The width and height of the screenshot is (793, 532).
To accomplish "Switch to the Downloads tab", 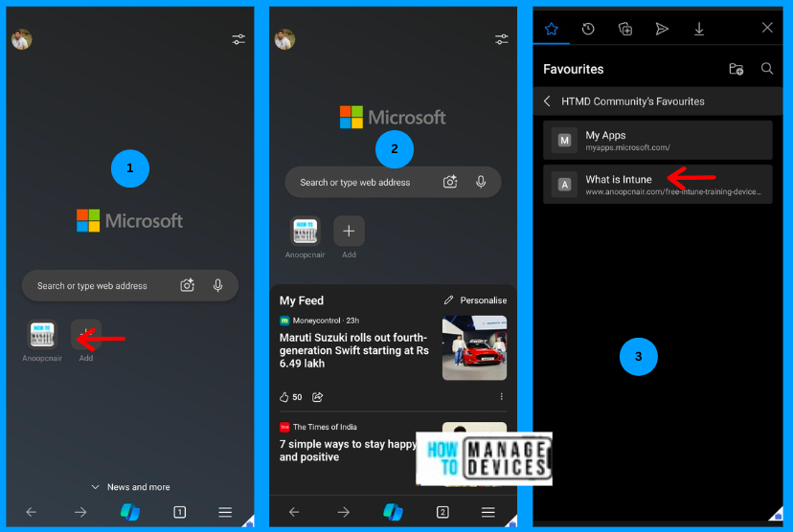I will (x=699, y=29).
